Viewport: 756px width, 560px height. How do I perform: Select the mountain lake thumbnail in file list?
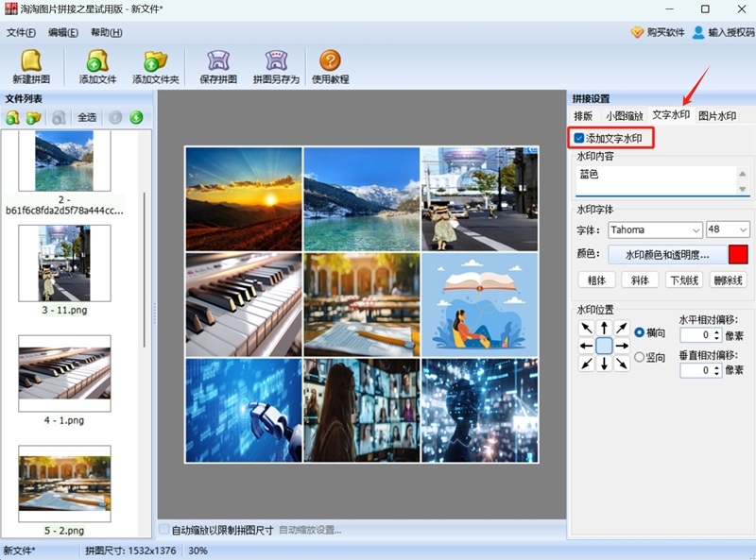point(64,161)
